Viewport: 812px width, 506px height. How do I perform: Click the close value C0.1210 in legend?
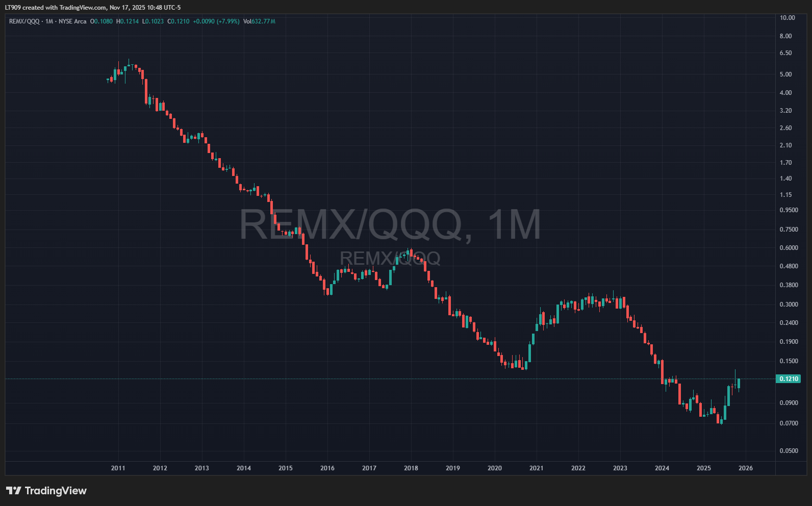point(179,21)
